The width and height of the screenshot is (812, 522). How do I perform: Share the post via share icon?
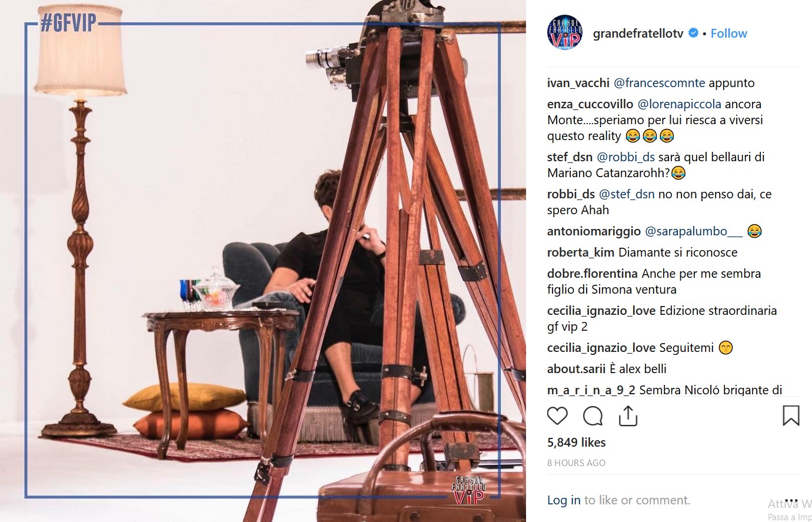(x=628, y=415)
